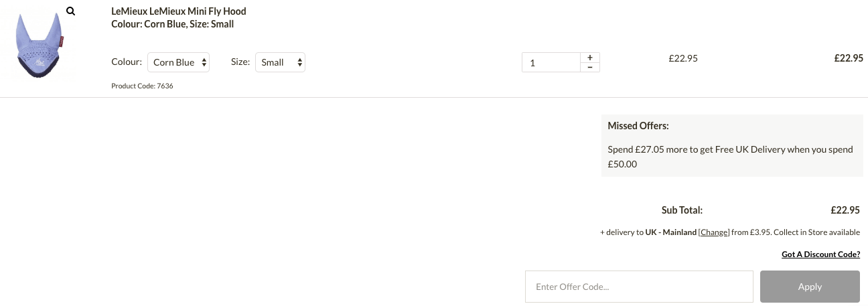The image size is (868, 306).
Task: Click the Free UK Delivery offer message
Action: coord(731,156)
